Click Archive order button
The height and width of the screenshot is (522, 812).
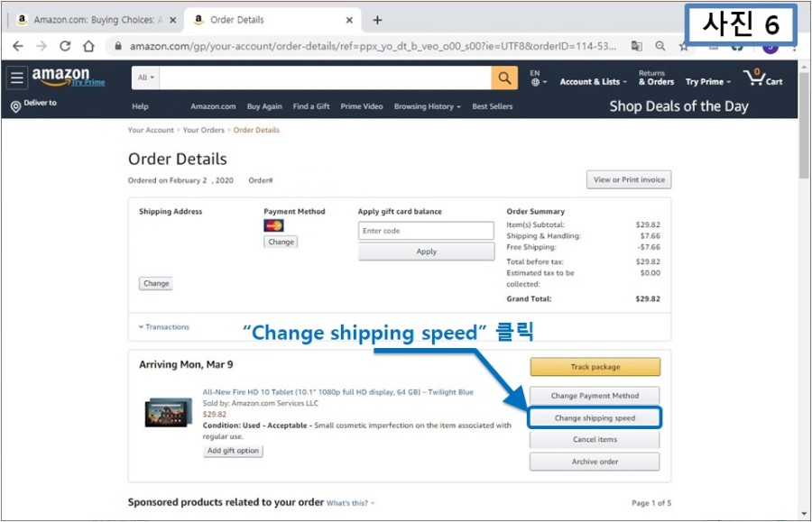(x=595, y=462)
